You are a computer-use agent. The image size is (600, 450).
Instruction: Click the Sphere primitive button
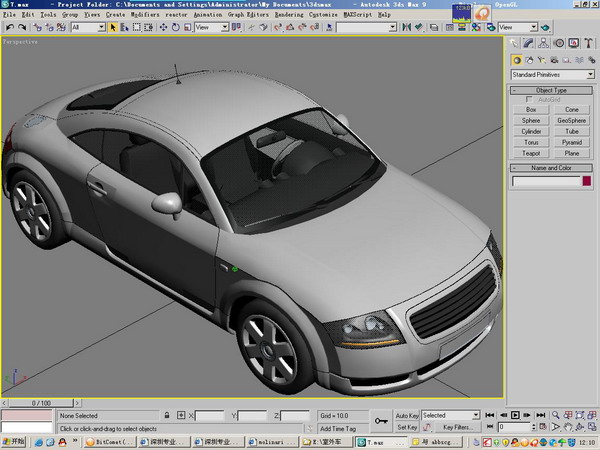(x=531, y=121)
